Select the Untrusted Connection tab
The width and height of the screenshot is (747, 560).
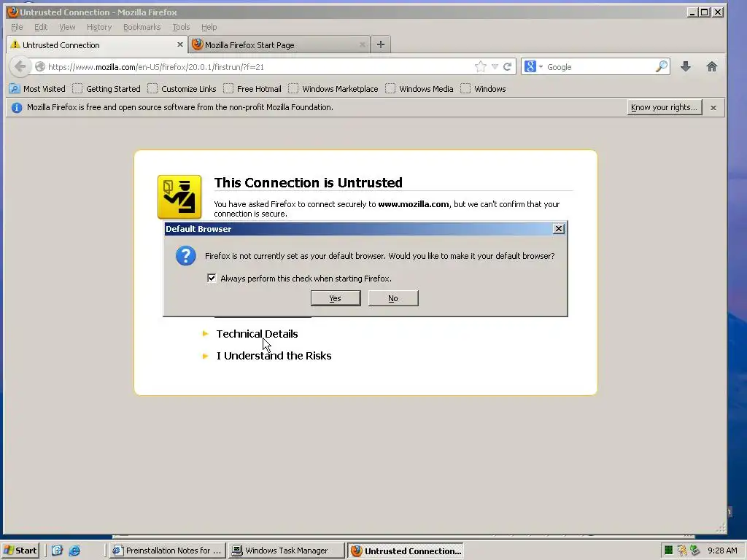click(97, 44)
